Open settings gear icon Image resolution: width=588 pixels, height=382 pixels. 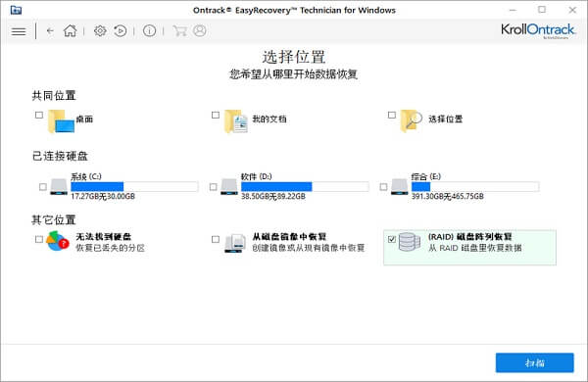(100, 30)
